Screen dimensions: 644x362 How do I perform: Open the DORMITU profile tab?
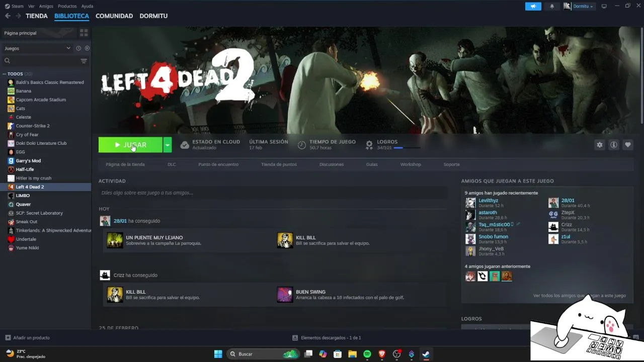[153, 16]
